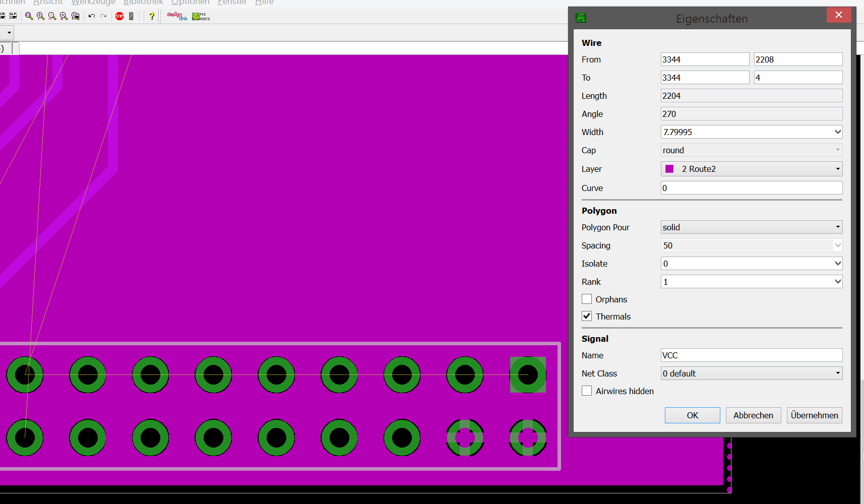The width and height of the screenshot is (864, 504).
Task: Click the Übernehmen button
Action: pyautogui.click(x=814, y=415)
